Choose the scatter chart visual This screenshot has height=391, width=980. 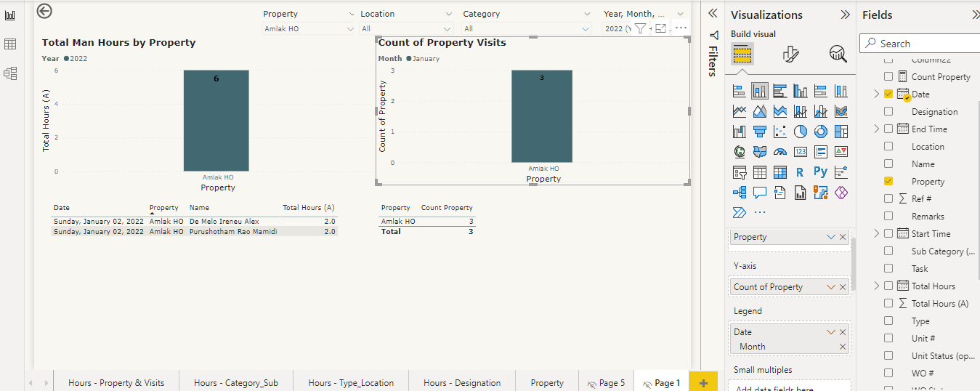tap(780, 132)
